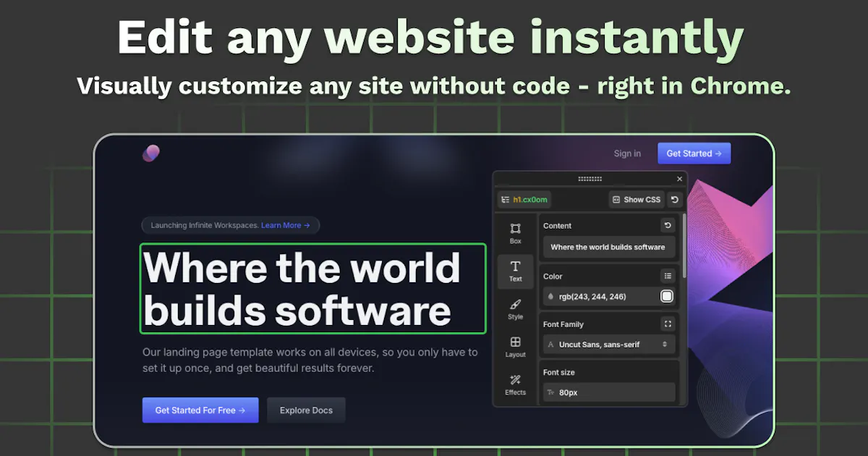Screen dimensions: 868x456
Task: Select the Text tab in editor panel
Action: (515, 271)
